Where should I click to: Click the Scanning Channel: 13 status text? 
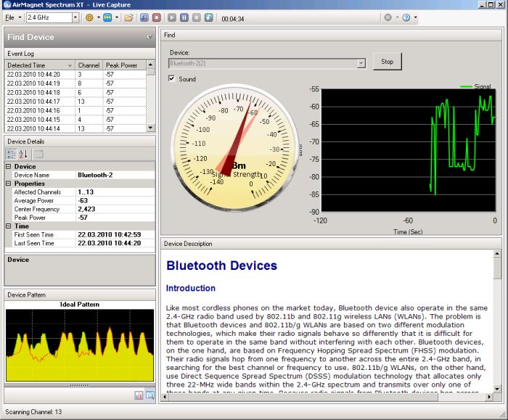point(33,412)
